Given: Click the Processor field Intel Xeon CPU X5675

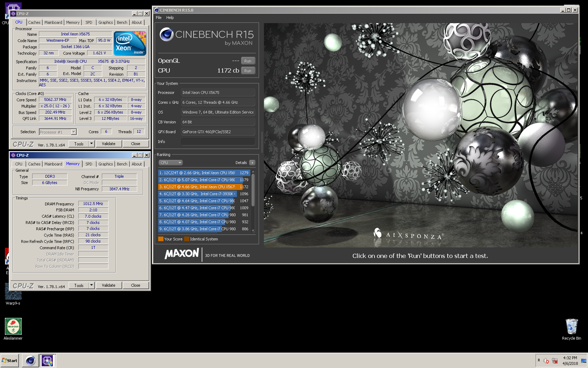Looking at the screenshot, I should click(218, 93).
